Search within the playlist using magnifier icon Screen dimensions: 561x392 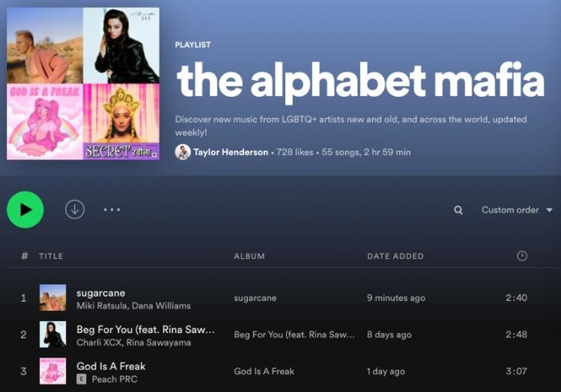[x=458, y=210]
